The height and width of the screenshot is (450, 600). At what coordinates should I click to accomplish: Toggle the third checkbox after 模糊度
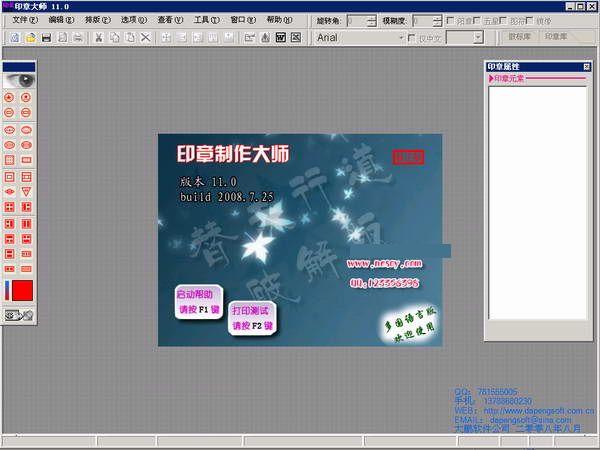[503, 20]
